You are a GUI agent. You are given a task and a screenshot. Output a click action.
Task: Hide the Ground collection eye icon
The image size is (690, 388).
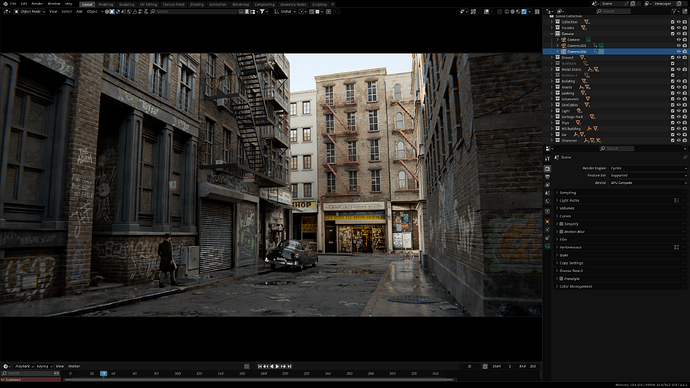click(679, 57)
